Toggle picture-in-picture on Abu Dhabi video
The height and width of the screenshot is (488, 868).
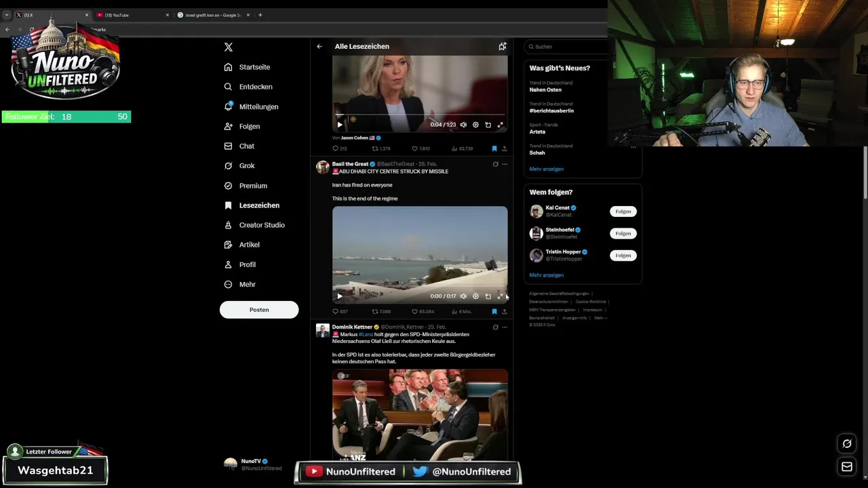488,296
